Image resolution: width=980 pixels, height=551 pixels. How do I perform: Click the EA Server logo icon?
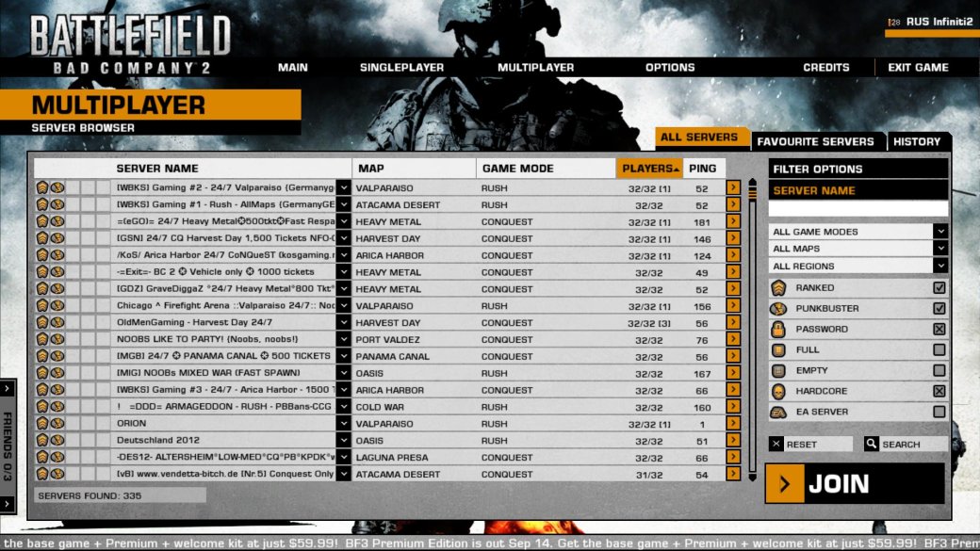(x=778, y=412)
